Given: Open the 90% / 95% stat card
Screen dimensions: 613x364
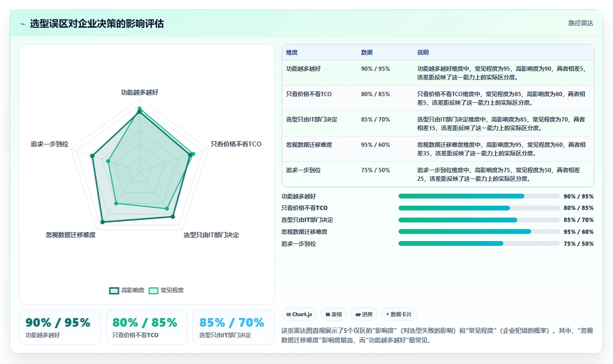Looking at the screenshot, I should pos(60,327).
